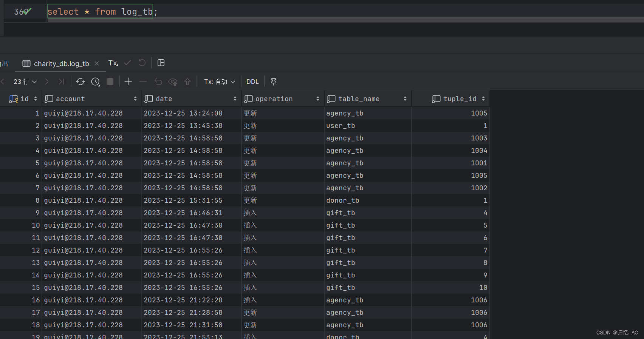Click the account column icon
This screenshot has height=339, width=644.
[49, 99]
